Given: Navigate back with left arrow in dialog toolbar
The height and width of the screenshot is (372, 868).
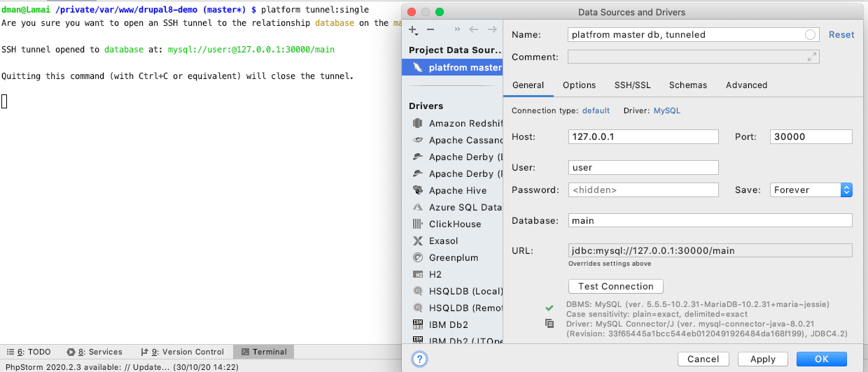Looking at the screenshot, I should (x=474, y=29).
